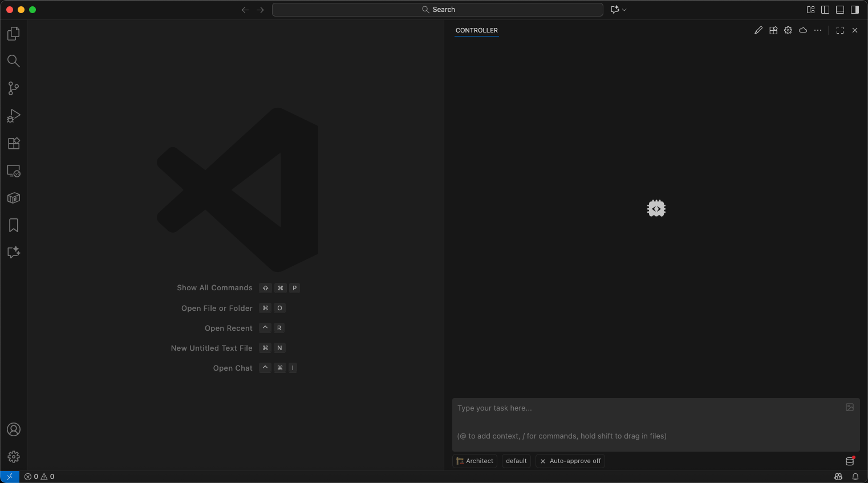
Task: Open the Source Control view
Action: coord(14,88)
